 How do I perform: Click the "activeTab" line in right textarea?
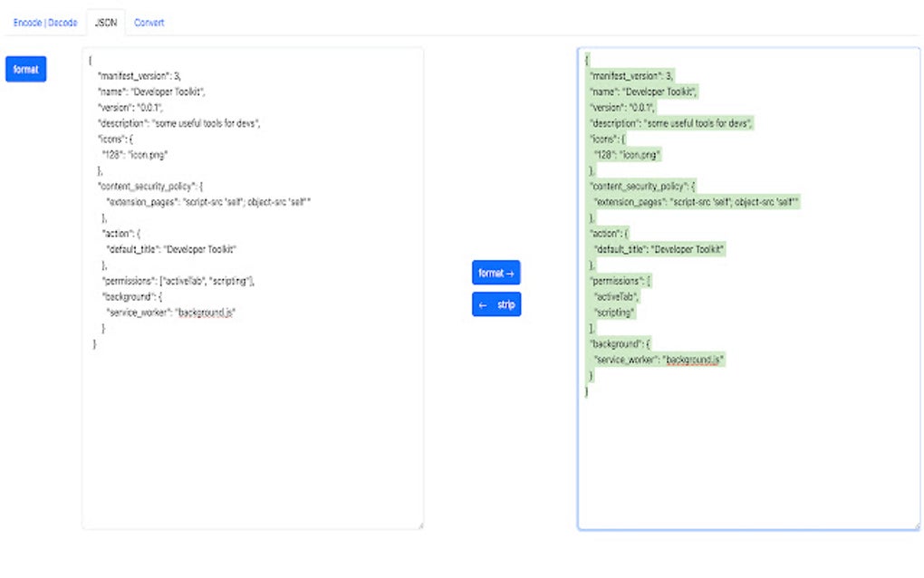click(616, 296)
